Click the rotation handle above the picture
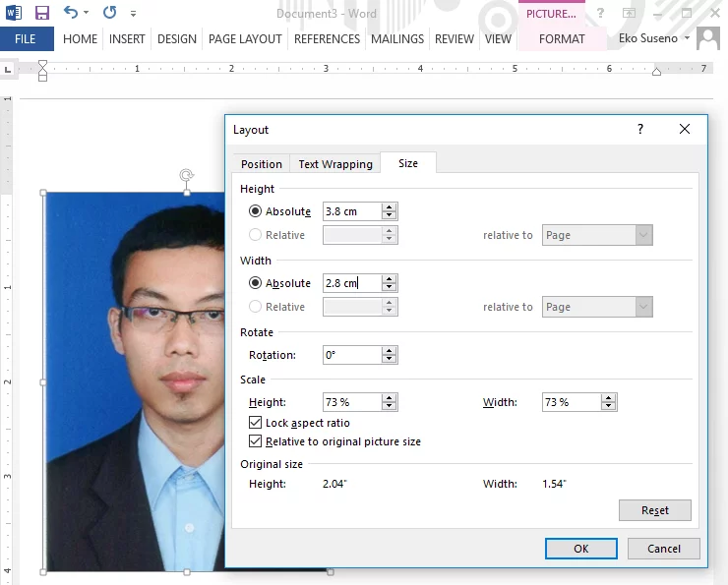 186,175
